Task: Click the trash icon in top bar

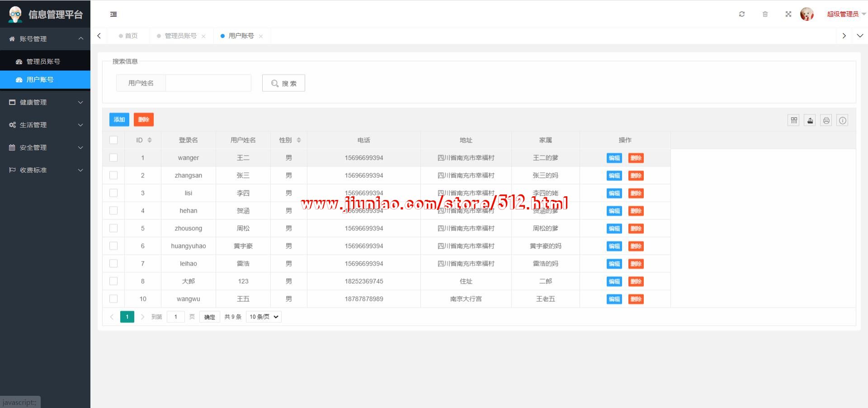Action: click(765, 14)
